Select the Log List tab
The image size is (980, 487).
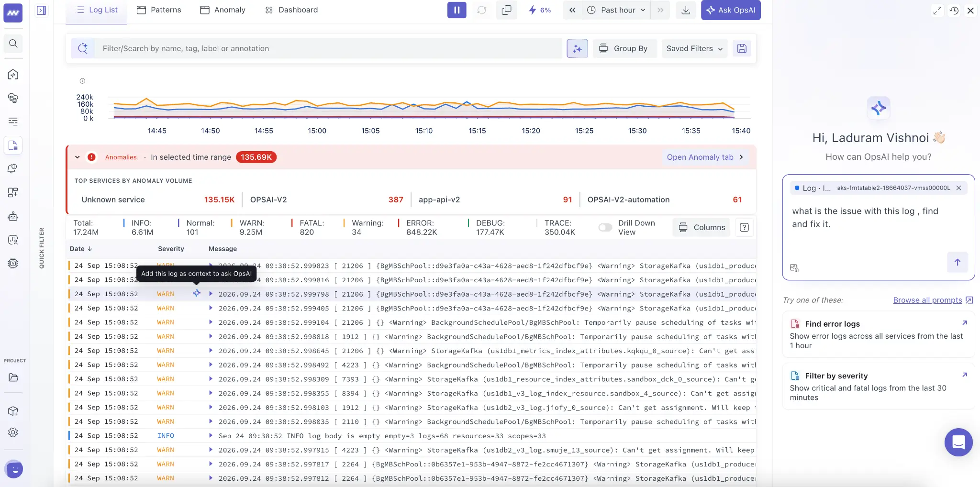[97, 10]
